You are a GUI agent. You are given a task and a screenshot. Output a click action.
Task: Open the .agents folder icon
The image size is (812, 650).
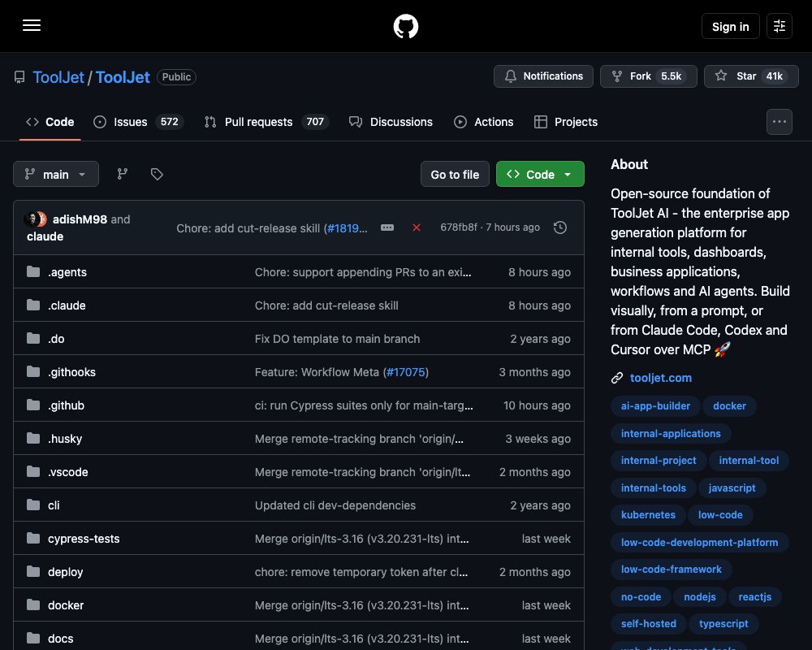[x=33, y=271]
